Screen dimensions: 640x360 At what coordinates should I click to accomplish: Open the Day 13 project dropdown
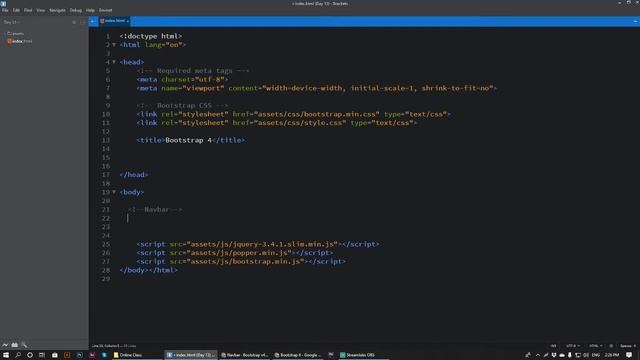click(x=11, y=22)
